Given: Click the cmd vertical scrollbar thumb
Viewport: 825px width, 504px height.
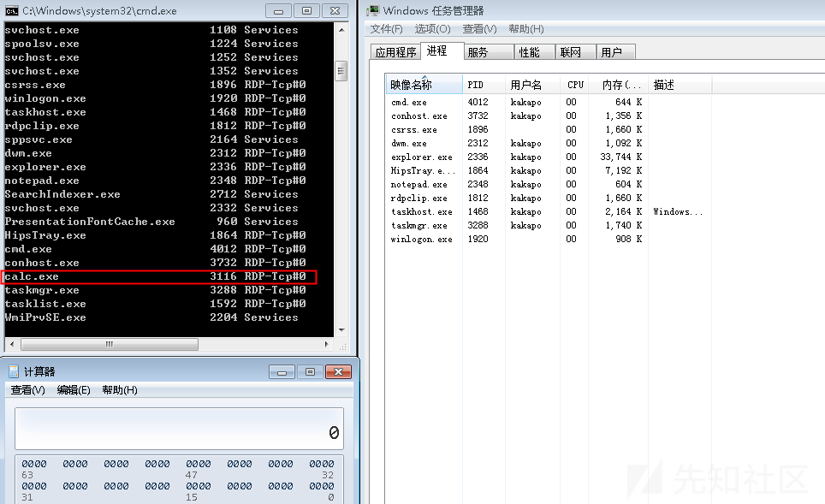Looking at the screenshot, I should 341,71.
